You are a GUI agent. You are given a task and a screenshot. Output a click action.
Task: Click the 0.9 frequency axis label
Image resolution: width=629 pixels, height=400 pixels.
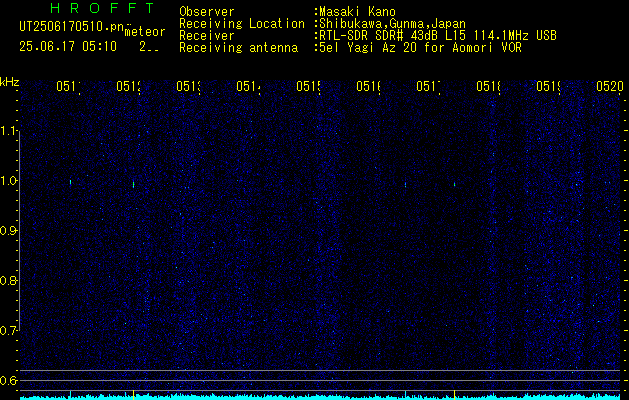point(9,230)
